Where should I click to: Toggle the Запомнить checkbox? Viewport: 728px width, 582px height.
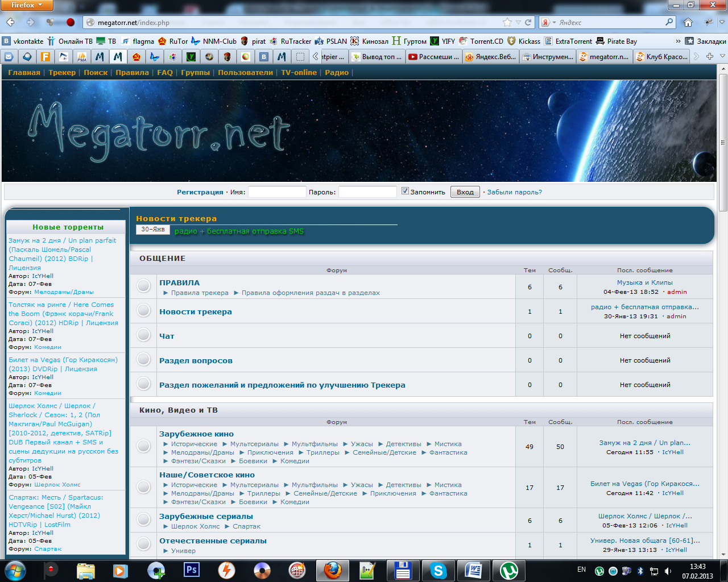[x=405, y=191]
